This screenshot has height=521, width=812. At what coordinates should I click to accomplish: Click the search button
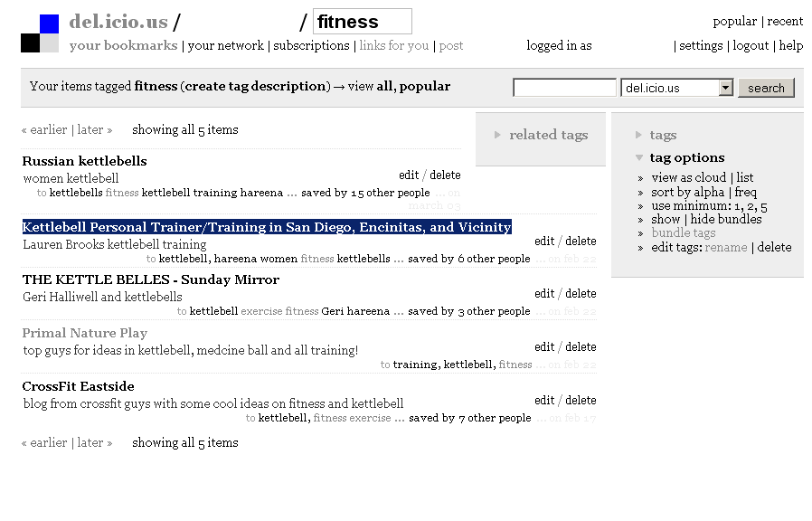tap(766, 88)
